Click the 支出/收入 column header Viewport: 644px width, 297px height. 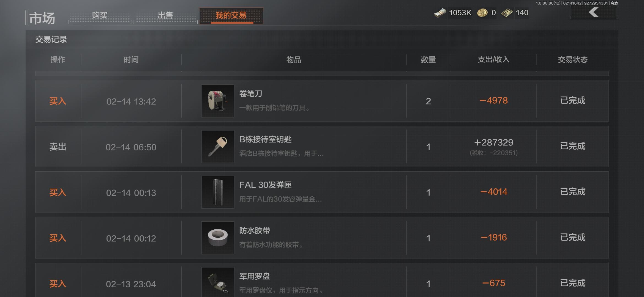[x=494, y=59]
